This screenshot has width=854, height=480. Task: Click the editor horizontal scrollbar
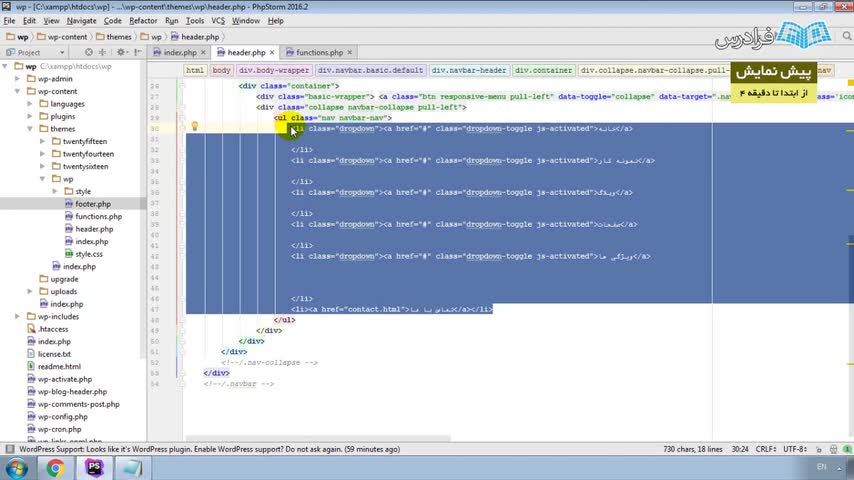(x=318, y=439)
